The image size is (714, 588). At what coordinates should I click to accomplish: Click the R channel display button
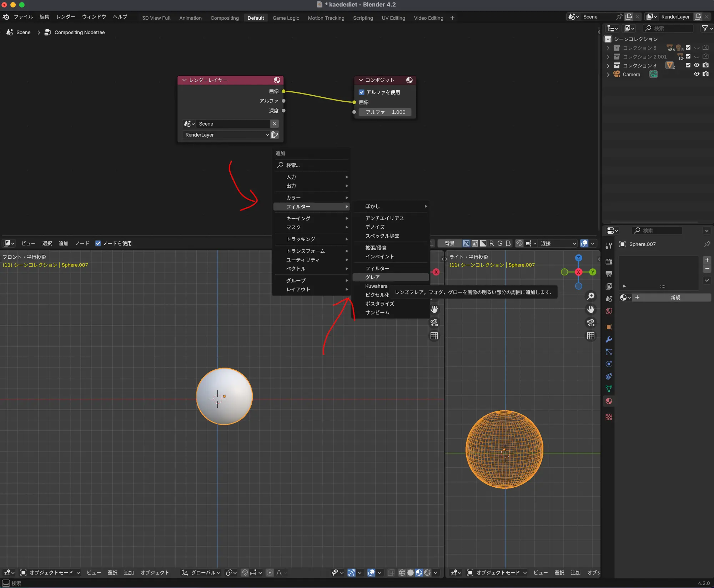click(491, 243)
